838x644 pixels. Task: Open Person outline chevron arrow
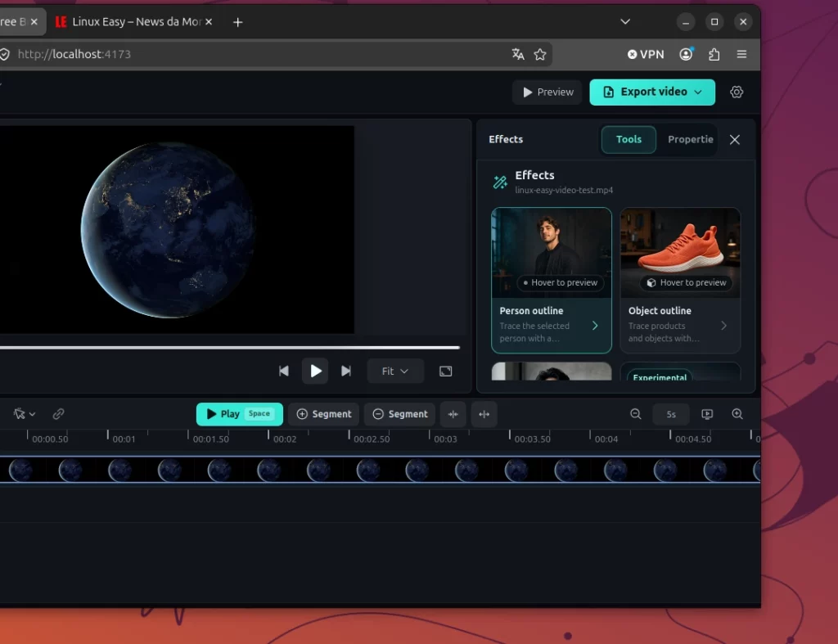tap(595, 326)
